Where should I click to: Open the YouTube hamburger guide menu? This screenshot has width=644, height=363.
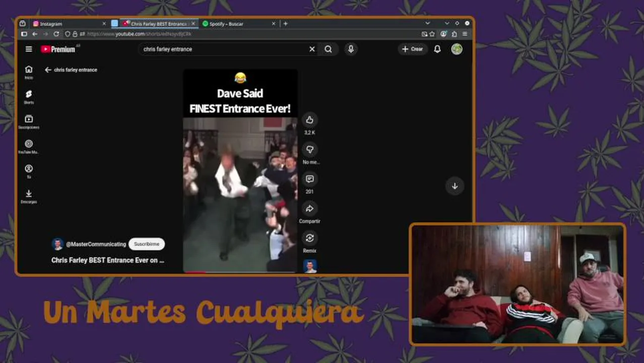pos(29,49)
